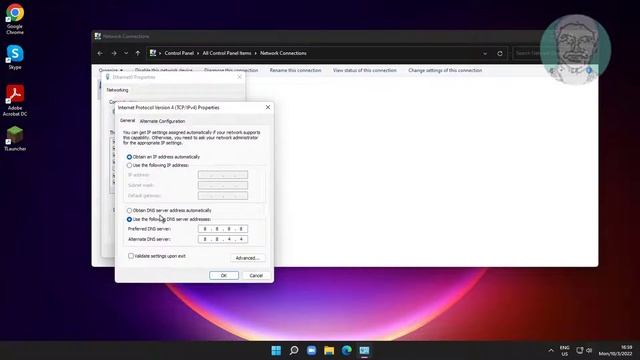
Task: Click the Preferred DNS server field
Action: click(223, 229)
